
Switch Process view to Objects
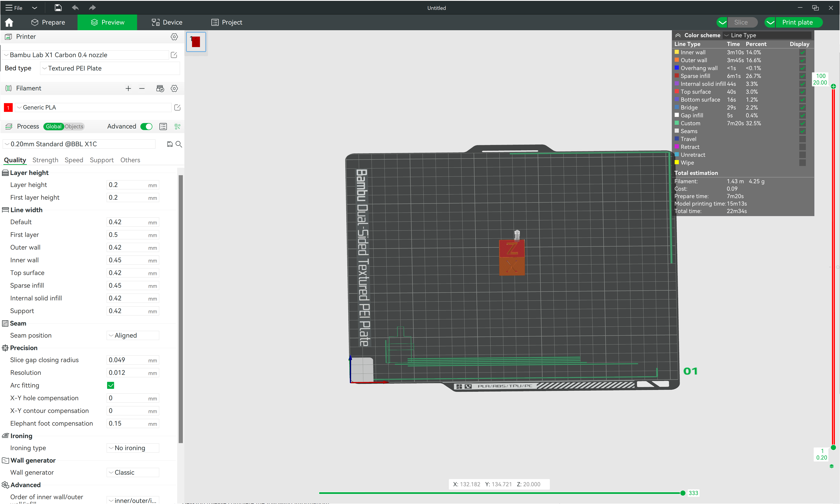click(x=74, y=126)
